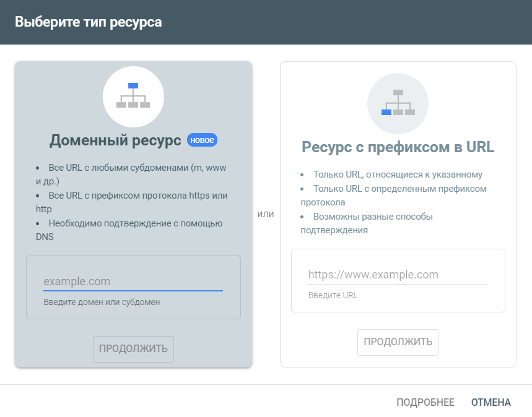
Task: Click the новое badge next to Доменный ресурс
Action: point(202,140)
